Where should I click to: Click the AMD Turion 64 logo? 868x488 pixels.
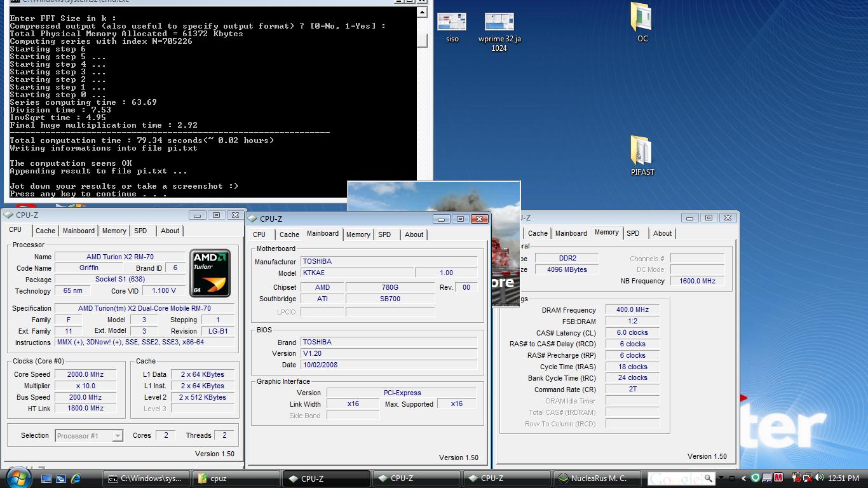click(210, 273)
